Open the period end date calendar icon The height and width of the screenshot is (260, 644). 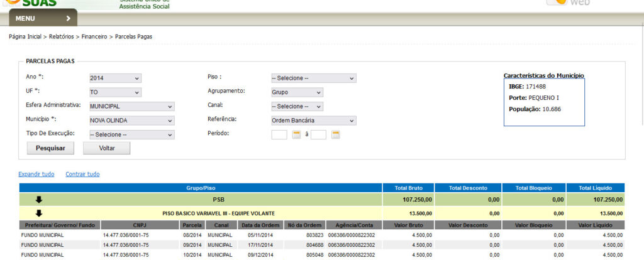click(x=336, y=134)
